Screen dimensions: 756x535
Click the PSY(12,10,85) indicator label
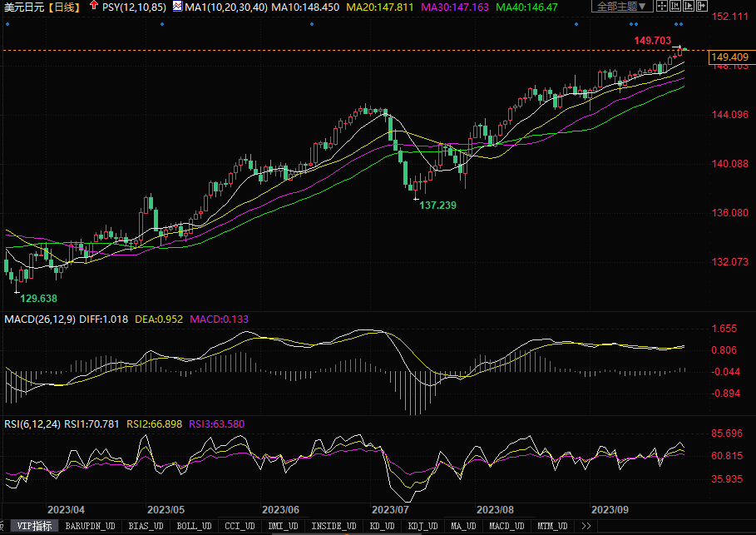[134, 7]
